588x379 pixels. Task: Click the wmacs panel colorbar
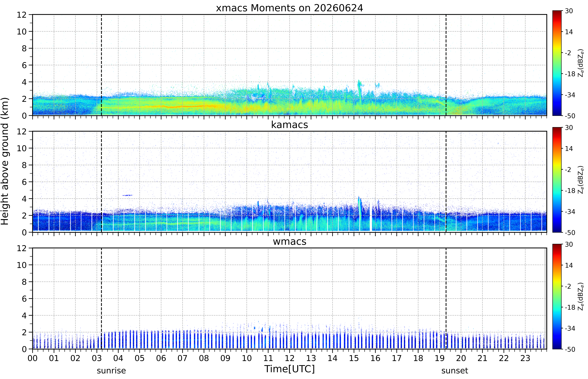(x=557, y=297)
